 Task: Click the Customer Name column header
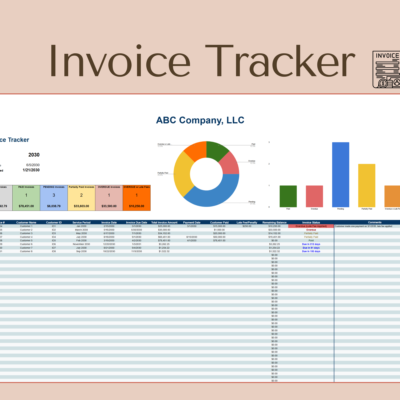pyautogui.click(x=26, y=222)
